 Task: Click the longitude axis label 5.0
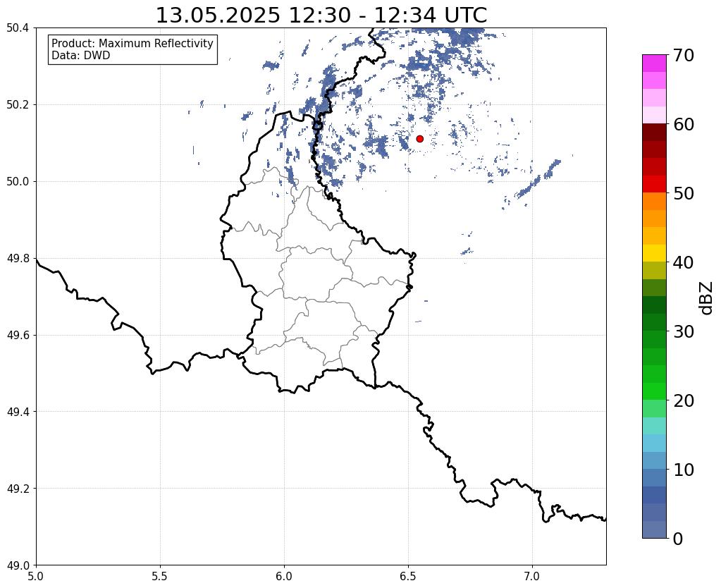36,576
